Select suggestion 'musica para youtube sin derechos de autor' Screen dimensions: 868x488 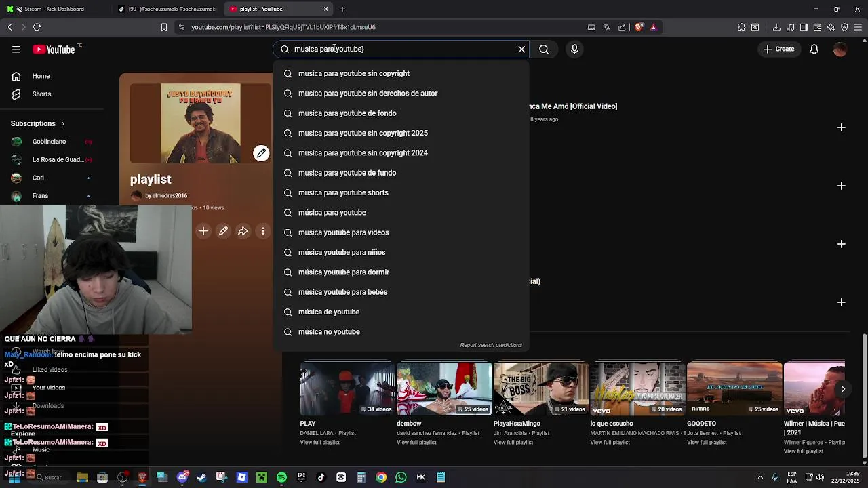point(401,93)
